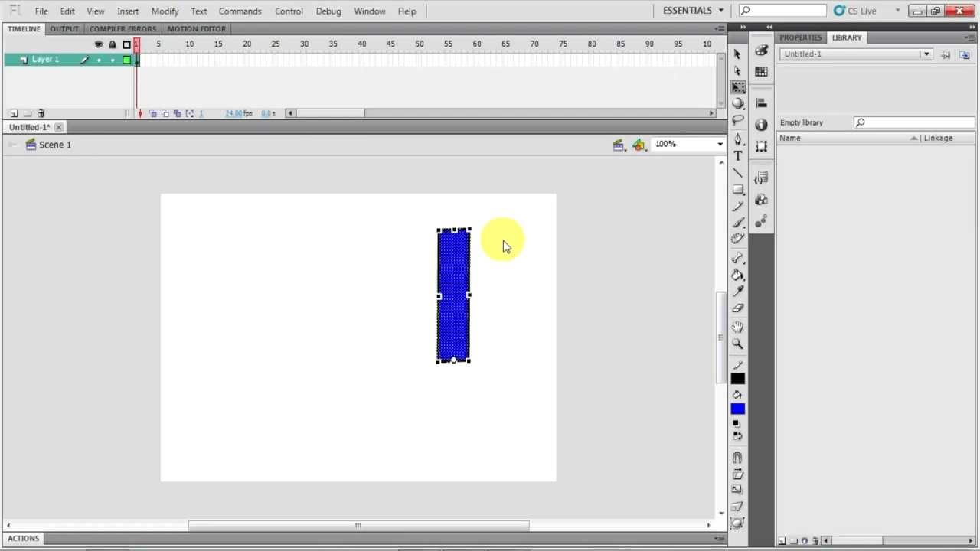This screenshot has height=551, width=980.
Task: Open the File menu
Action: pos(41,11)
